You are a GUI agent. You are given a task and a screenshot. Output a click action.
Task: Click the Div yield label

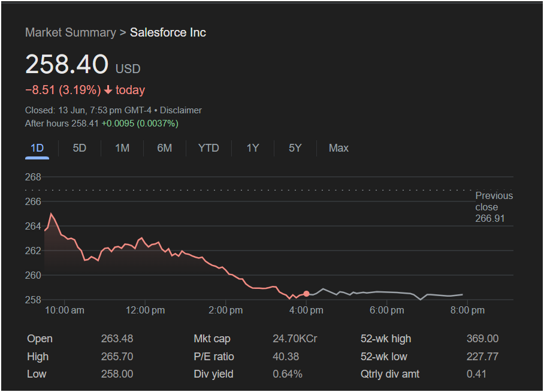(x=213, y=374)
